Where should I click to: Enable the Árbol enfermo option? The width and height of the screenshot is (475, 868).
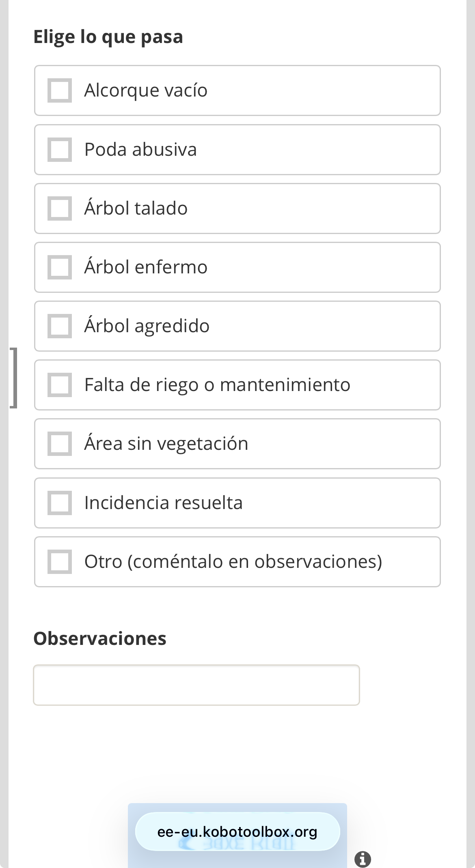[x=60, y=267]
